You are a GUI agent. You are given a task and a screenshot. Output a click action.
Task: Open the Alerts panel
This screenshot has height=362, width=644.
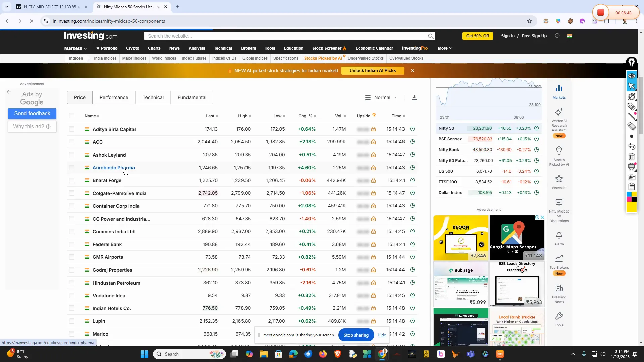coord(558,237)
